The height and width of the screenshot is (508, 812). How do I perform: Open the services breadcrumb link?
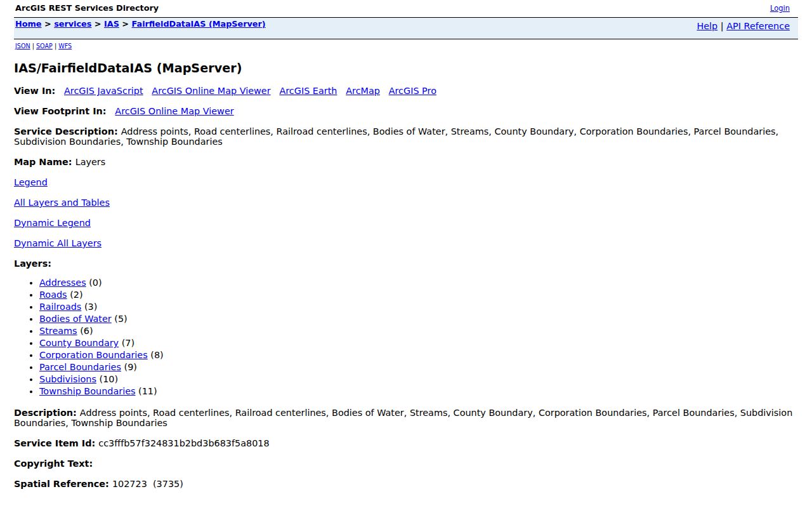pyautogui.click(x=73, y=24)
